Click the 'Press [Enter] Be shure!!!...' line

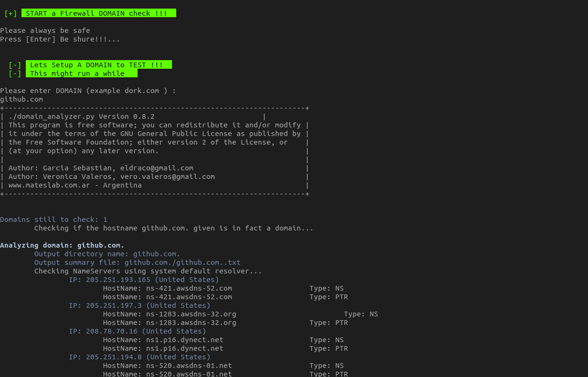[60, 39]
